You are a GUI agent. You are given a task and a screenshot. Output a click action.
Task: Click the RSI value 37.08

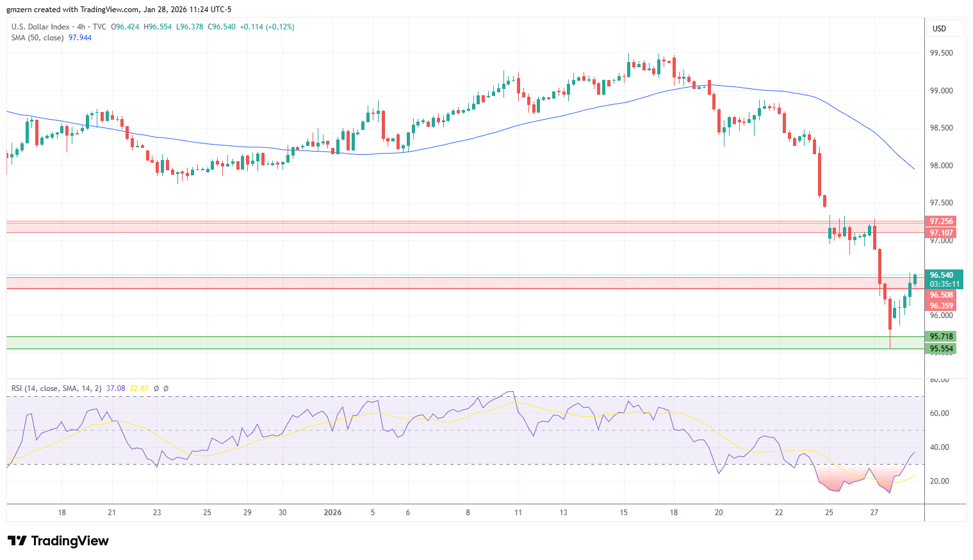pyautogui.click(x=116, y=388)
